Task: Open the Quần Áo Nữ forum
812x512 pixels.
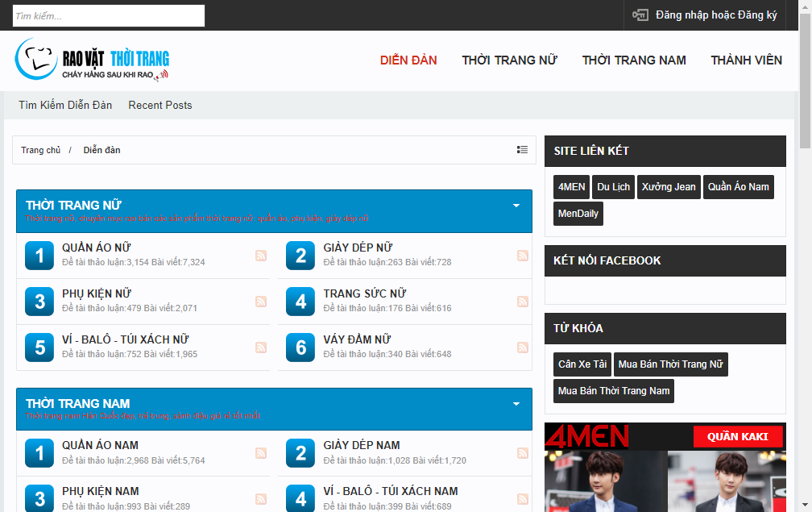Action: point(97,248)
